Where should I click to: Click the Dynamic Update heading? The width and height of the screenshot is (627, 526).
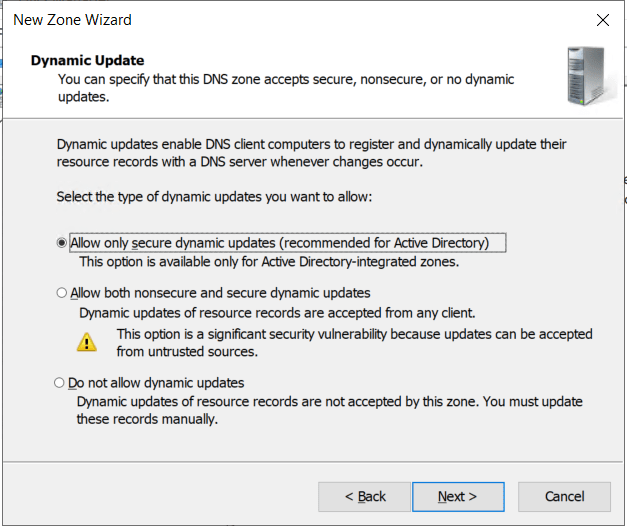(x=87, y=60)
